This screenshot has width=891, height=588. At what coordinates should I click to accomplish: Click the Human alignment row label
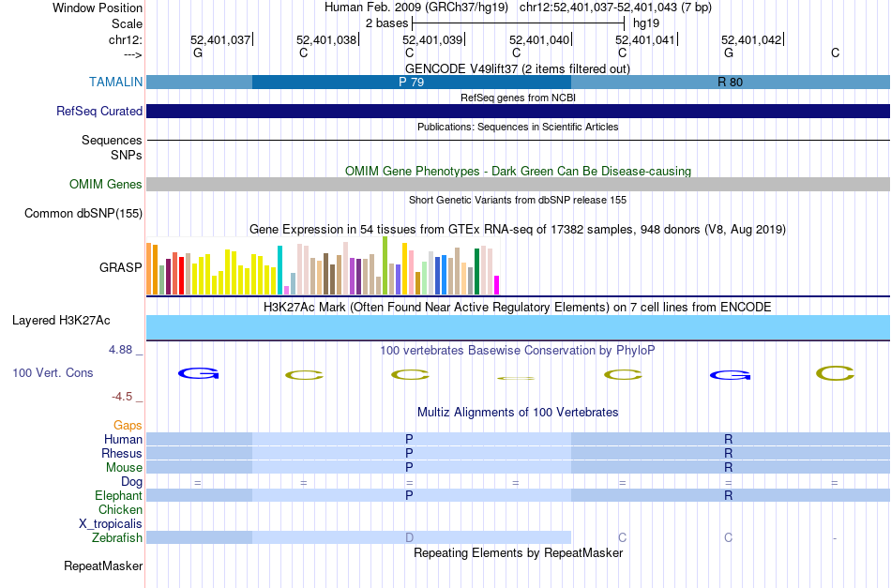pos(123,439)
